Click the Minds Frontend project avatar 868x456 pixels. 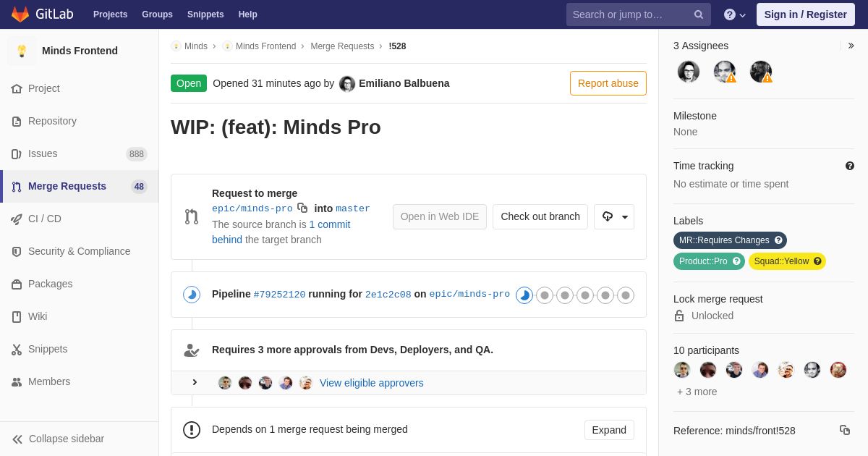(22, 51)
